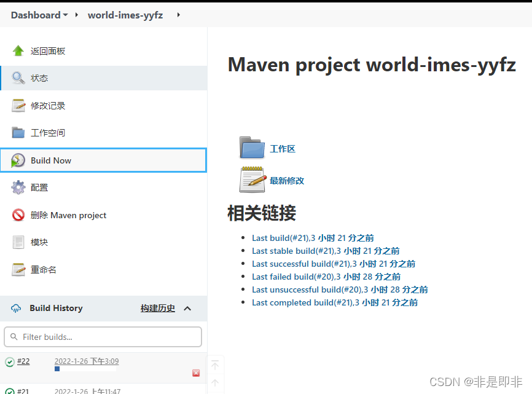
Task: Trigger Build Now from the sidebar
Action: [x=103, y=160]
